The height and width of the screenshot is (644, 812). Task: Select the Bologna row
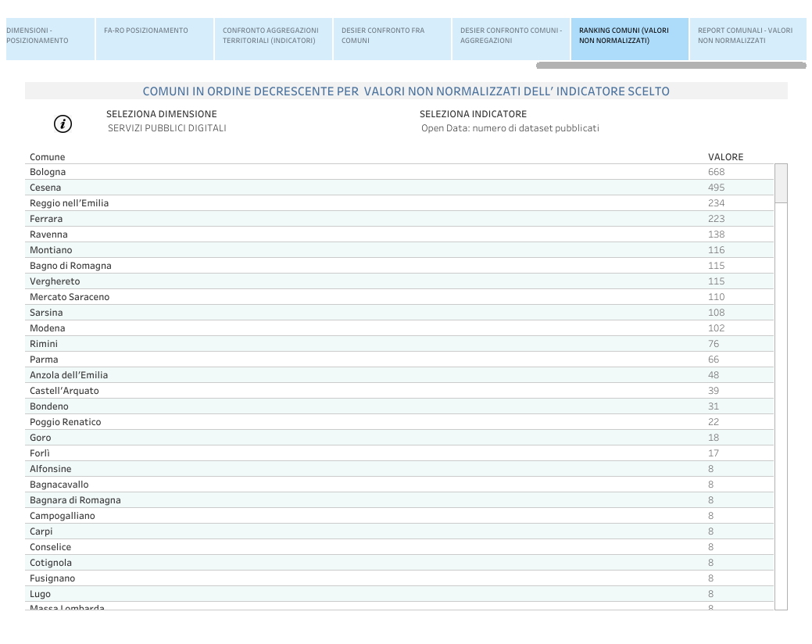click(399, 172)
